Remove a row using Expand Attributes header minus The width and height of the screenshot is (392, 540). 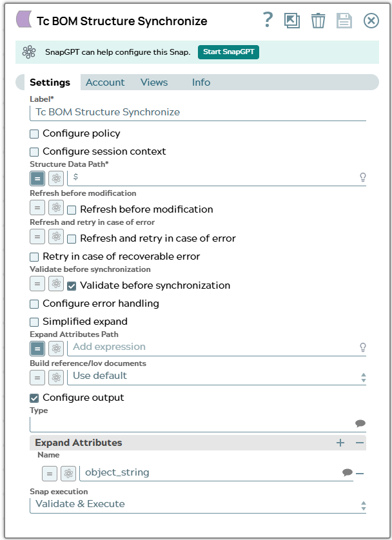(x=360, y=443)
